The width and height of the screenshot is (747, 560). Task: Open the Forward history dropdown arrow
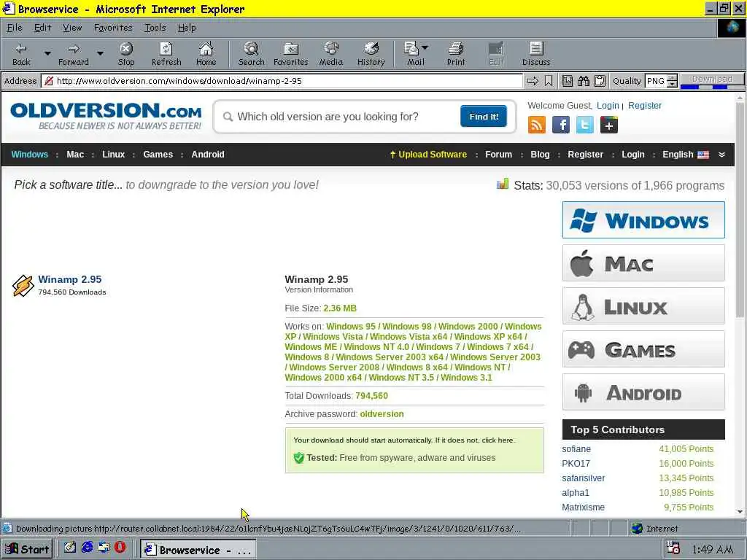point(100,53)
